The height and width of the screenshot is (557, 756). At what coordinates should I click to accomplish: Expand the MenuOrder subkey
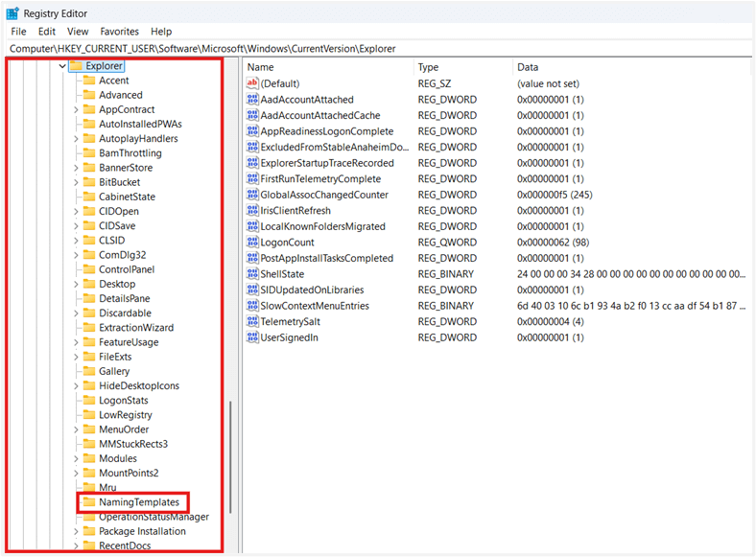76,429
